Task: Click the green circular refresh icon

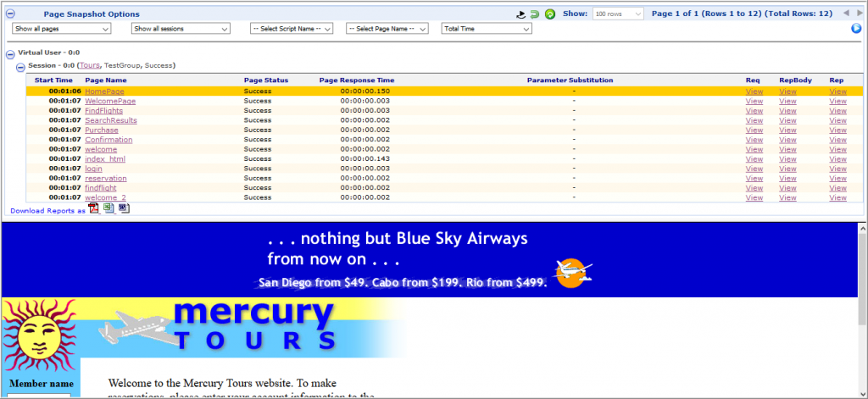Action: pyautogui.click(x=549, y=14)
